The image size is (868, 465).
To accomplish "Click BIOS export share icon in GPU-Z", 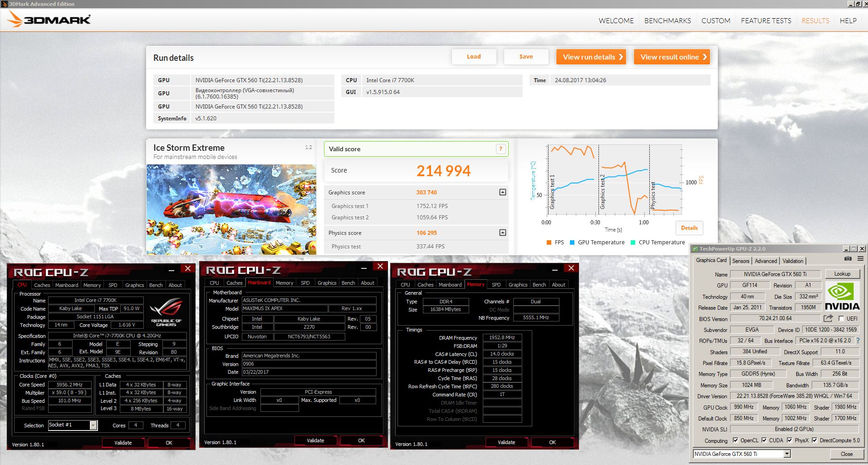I will tap(828, 318).
